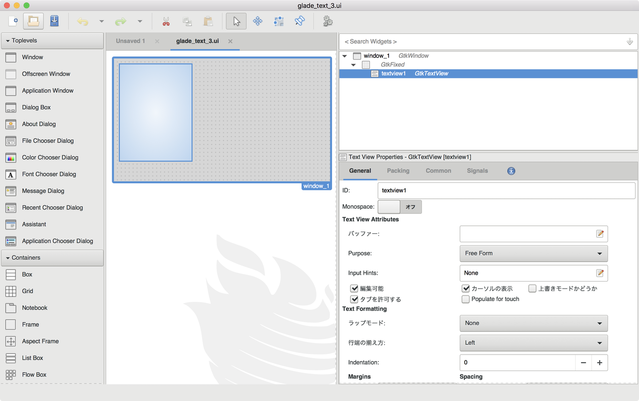Close the Unsaved 1 tab
Viewport: 639px width, 401px height.
click(x=157, y=41)
